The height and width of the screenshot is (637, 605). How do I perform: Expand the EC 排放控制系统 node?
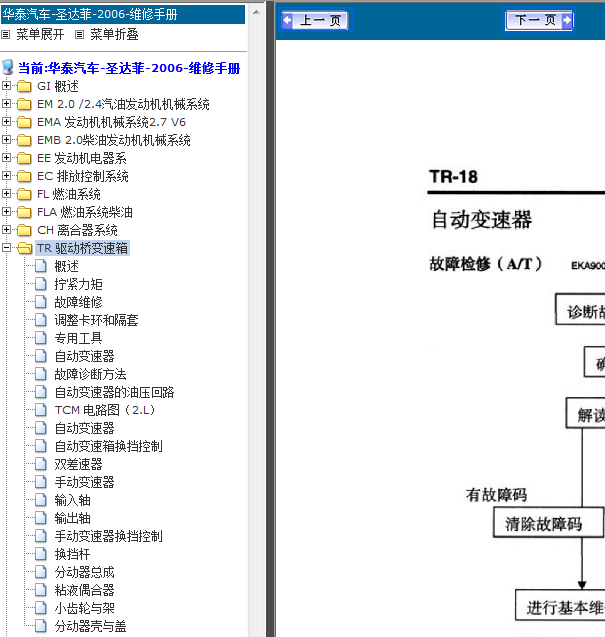[6, 176]
